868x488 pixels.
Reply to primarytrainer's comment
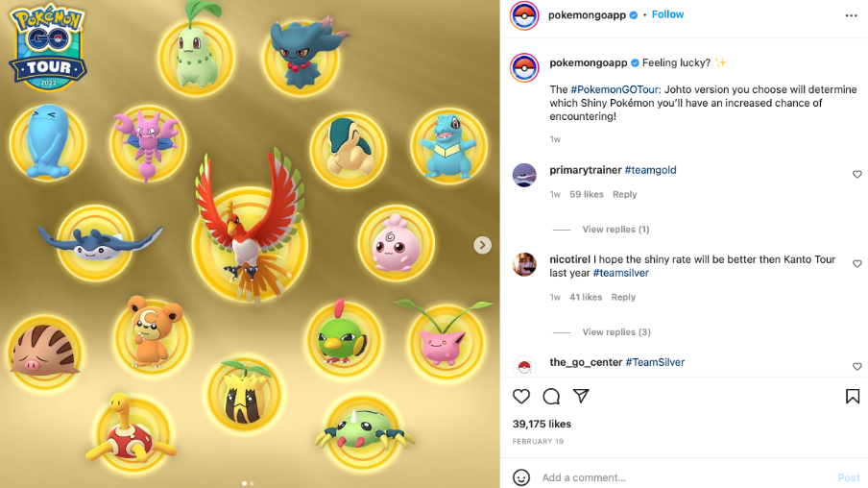coord(624,194)
